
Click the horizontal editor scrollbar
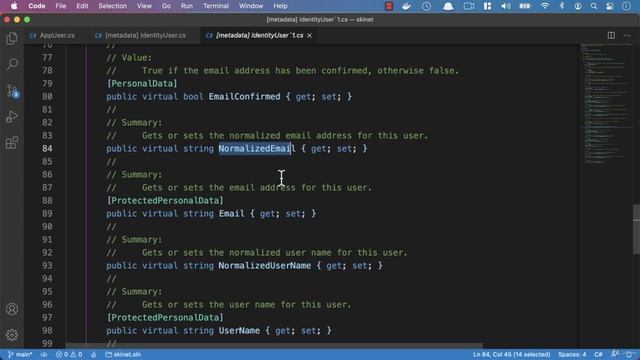(274, 346)
